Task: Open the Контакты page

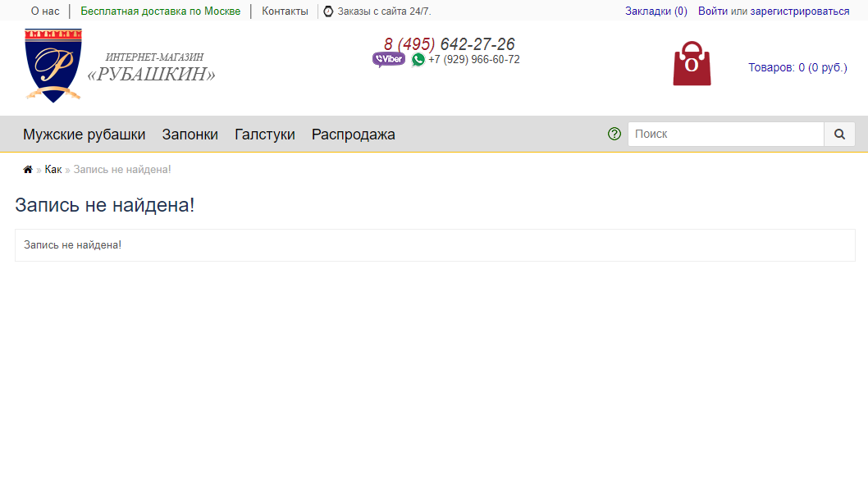Action: click(x=285, y=11)
